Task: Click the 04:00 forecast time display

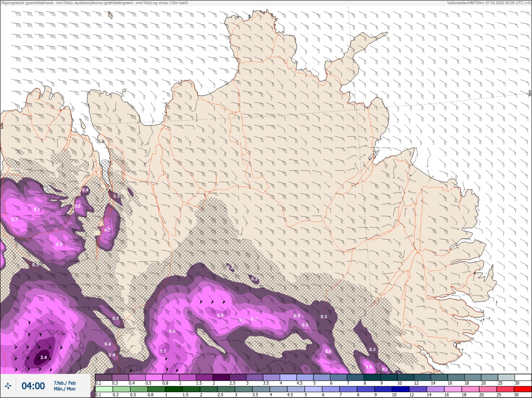Action: click(33, 386)
